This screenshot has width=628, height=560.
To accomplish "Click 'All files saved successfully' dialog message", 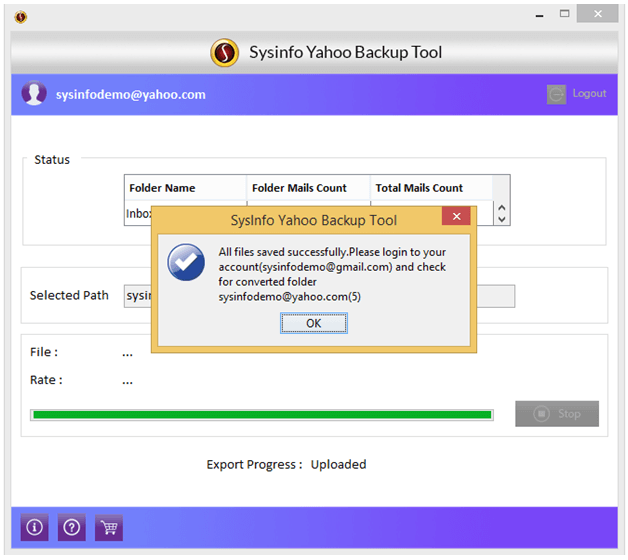I will 332,274.
